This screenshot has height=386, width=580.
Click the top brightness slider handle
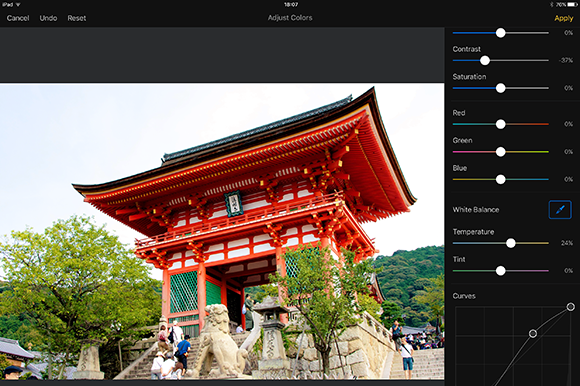[x=500, y=33]
